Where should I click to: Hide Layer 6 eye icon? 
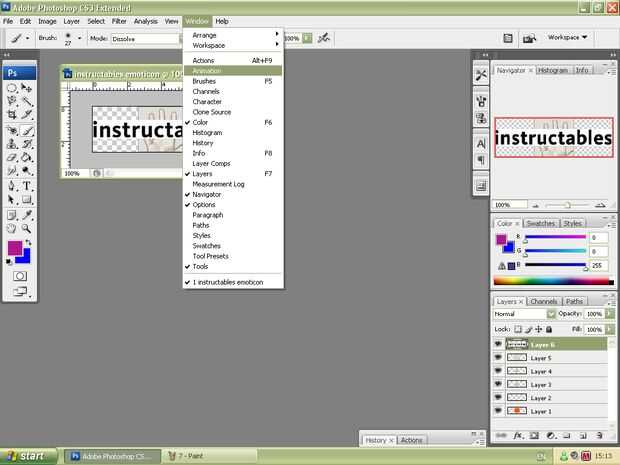[x=498, y=344]
